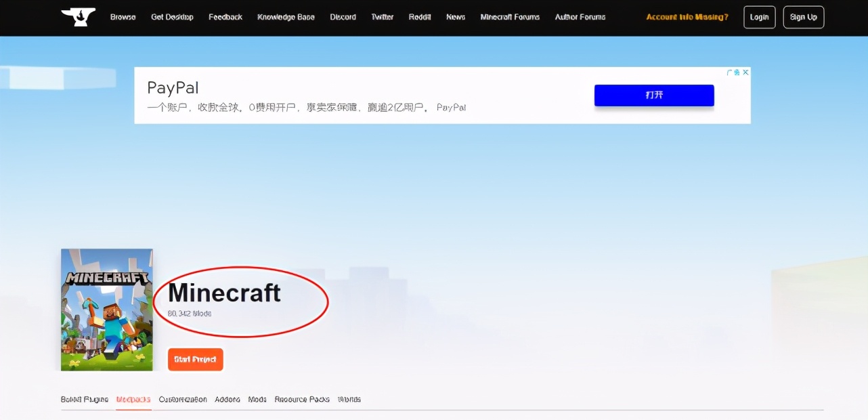Click the mods count under Minecraft title
This screenshot has width=868, height=420.
190,314
